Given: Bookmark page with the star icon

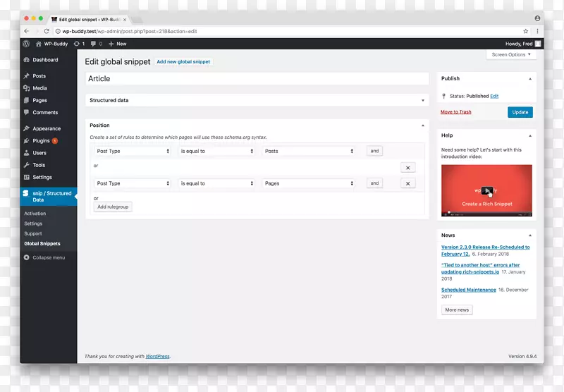Looking at the screenshot, I should [525, 32].
